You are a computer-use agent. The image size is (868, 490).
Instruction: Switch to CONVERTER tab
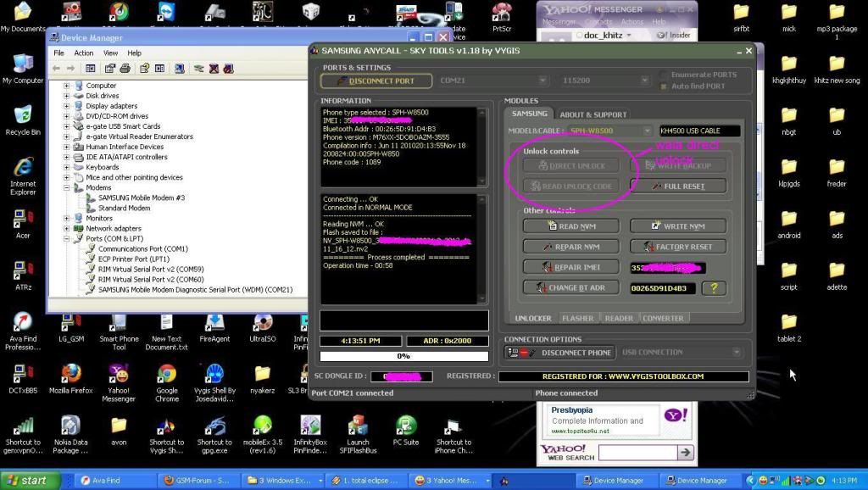click(x=663, y=319)
